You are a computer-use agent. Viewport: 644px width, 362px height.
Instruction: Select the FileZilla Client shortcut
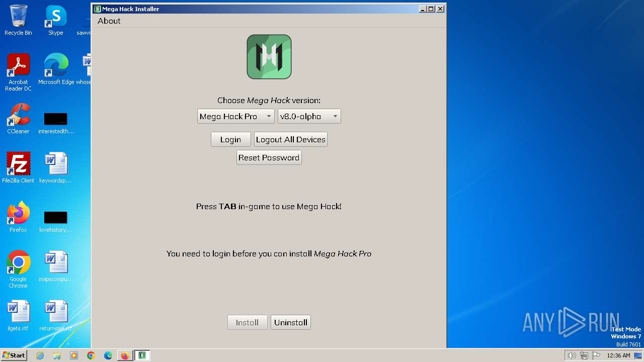tap(18, 168)
